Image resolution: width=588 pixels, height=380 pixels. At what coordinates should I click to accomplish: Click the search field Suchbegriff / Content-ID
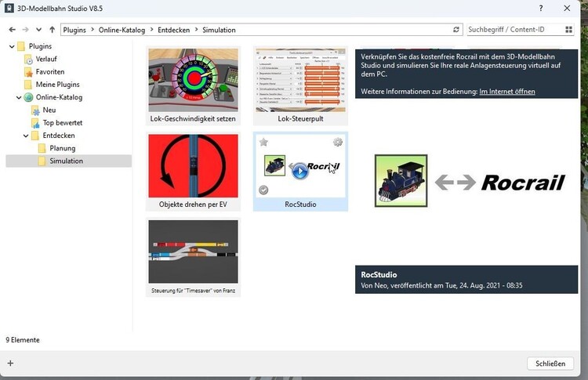click(514, 30)
